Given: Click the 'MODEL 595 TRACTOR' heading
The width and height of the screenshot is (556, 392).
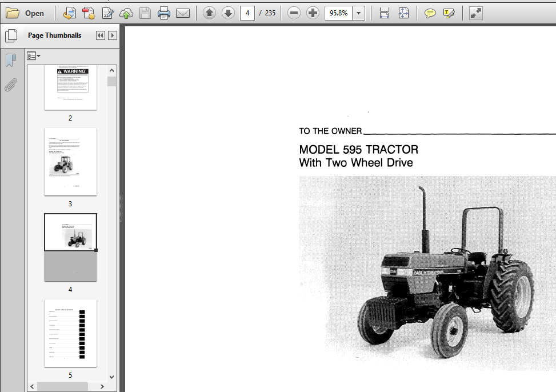Looking at the screenshot, I should (x=358, y=150).
